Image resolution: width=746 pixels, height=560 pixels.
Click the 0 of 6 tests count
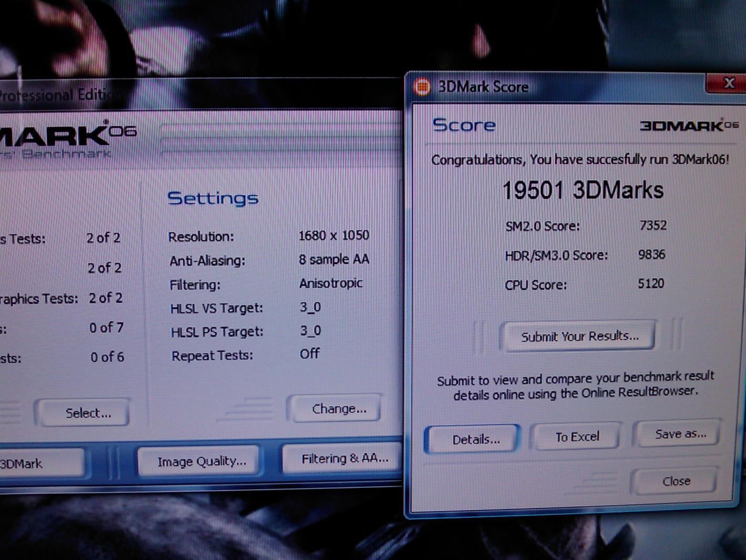(107, 357)
